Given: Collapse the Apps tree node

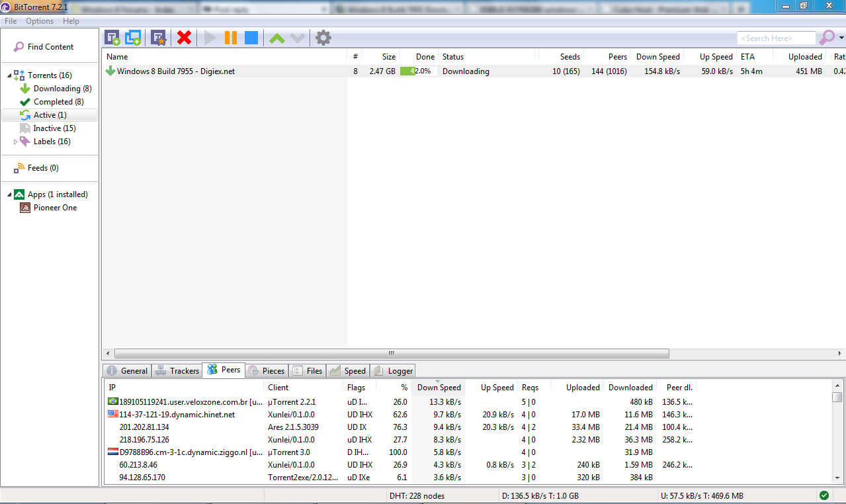Looking at the screenshot, I should click(9, 194).
